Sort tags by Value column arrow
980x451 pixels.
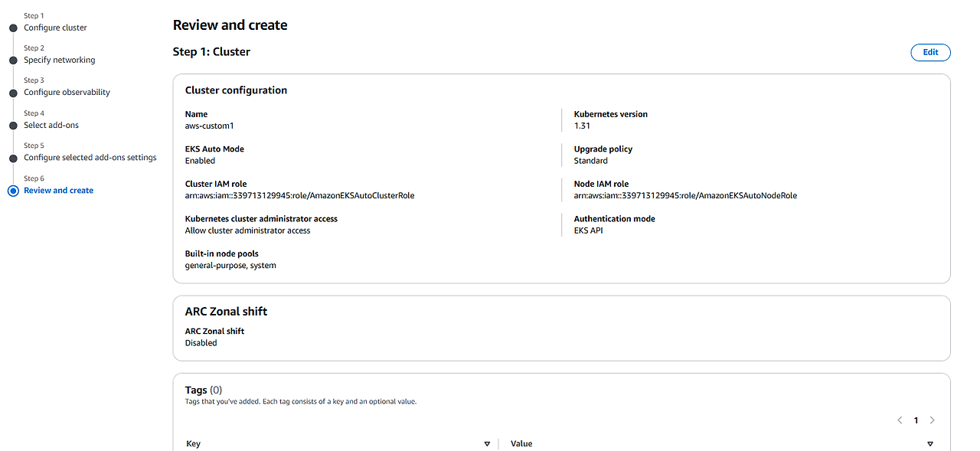[930, 444]
